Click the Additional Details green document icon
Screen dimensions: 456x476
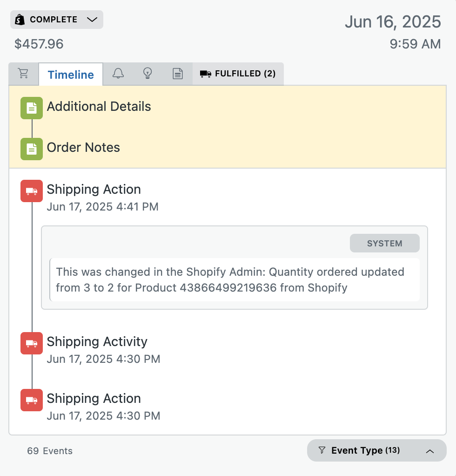pyautogui.click(x=32, y=108)
